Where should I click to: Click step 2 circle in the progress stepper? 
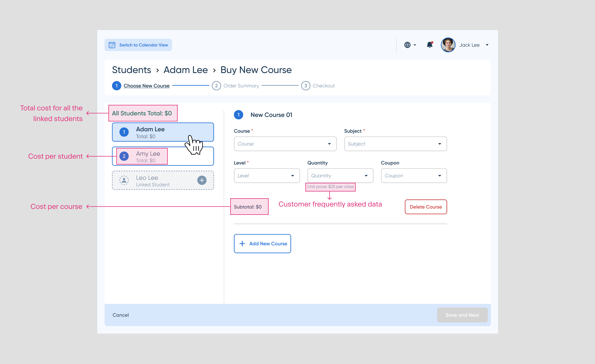pyautogui.click(x=216, y=86)
